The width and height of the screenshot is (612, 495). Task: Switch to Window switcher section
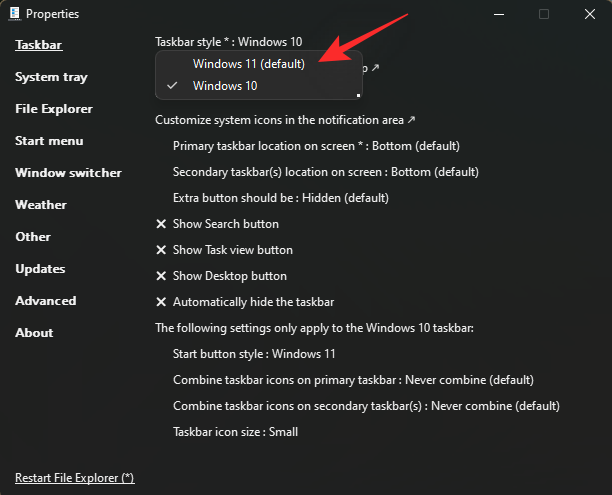68,173
